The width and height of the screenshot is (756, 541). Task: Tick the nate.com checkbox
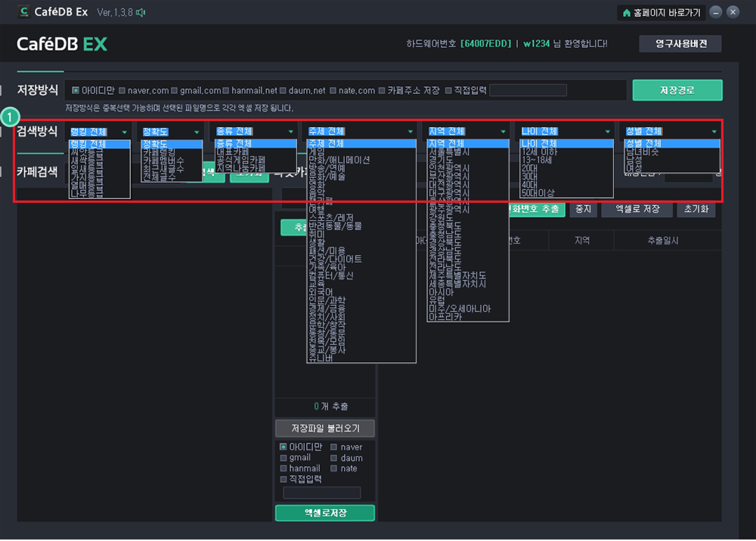[x=333, y=90]
